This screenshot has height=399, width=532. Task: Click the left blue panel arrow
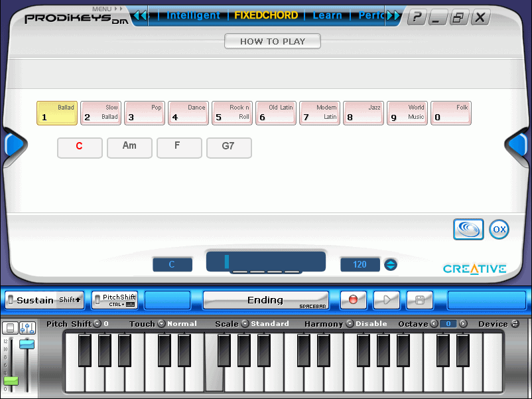click(14, 145)
